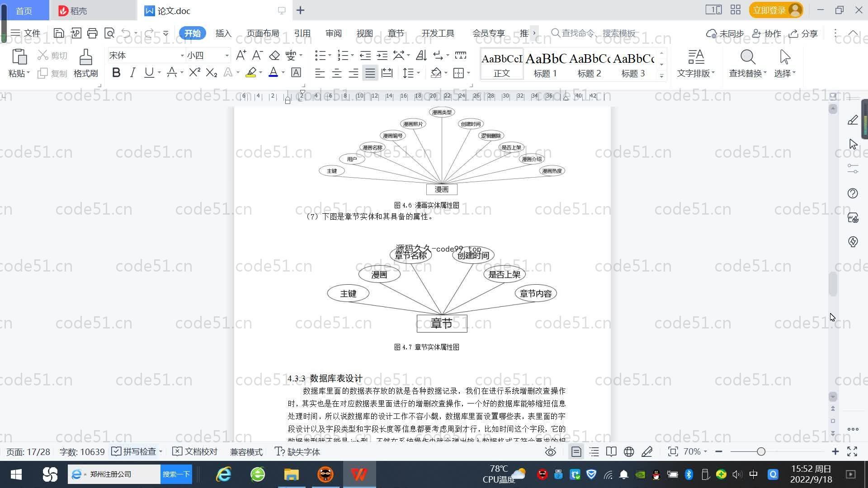
Task: Switch to the 页面布局 tab
Action: (263, 33)
